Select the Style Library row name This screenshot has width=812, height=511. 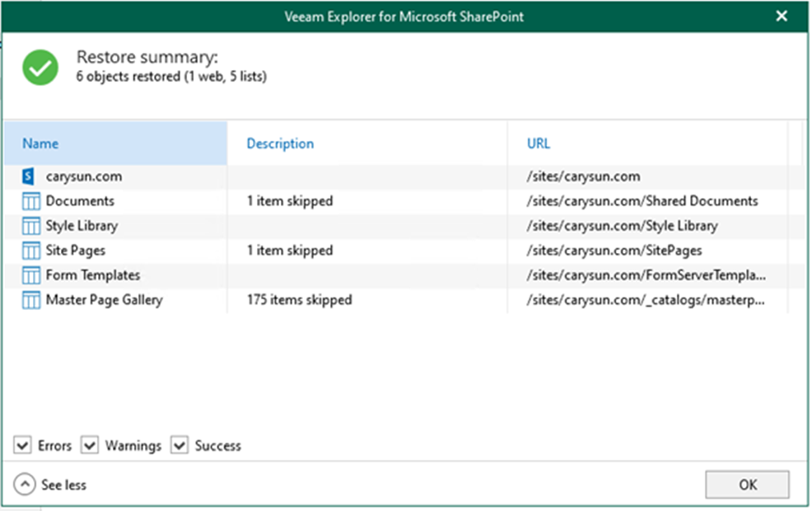[82, 226]
